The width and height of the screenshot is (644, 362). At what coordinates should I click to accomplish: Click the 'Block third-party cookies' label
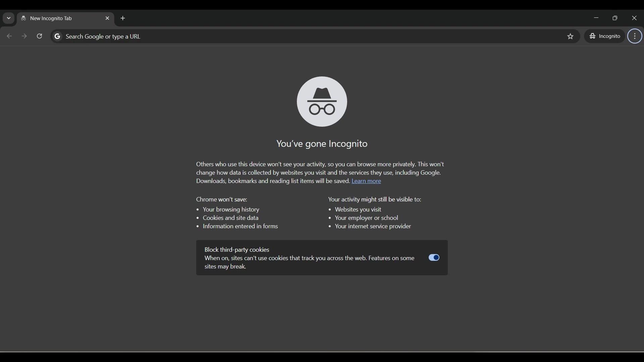(x=237, y=250)
